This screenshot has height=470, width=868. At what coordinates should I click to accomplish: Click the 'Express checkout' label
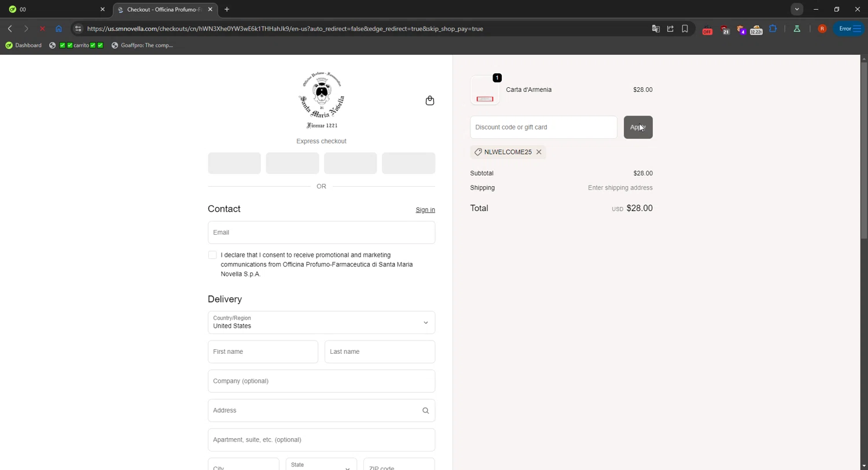[321, 141]
